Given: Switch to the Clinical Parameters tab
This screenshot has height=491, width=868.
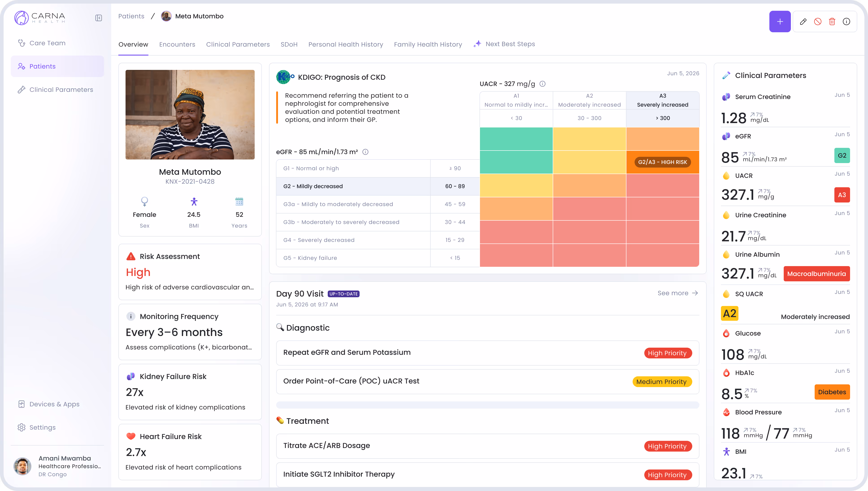Looking at the screenshot, I should [x=238, y=44].
